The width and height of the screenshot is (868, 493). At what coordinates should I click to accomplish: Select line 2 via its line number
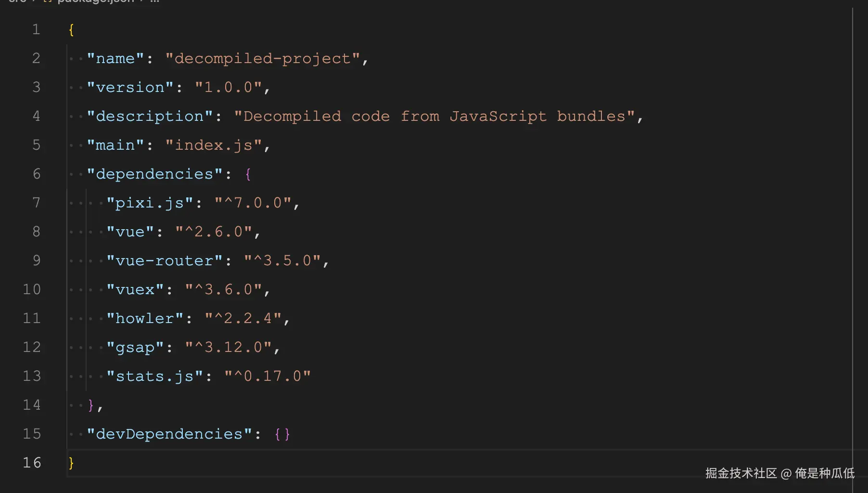tap(36, 59)
